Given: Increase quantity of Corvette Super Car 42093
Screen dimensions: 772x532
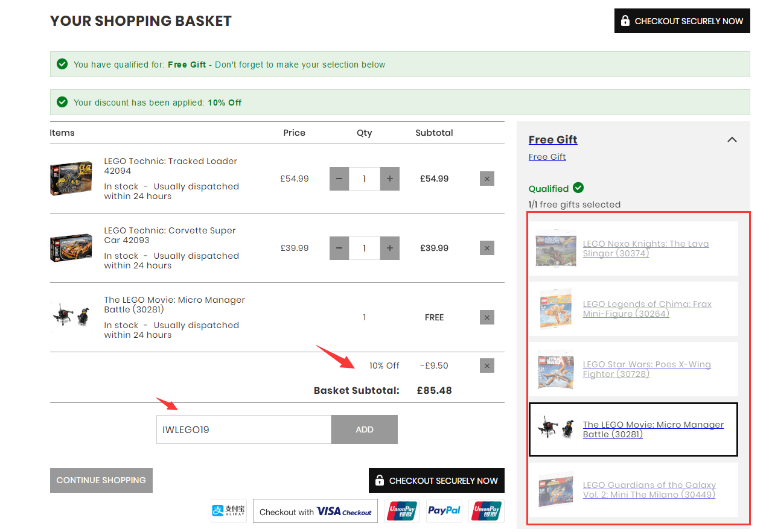Looking at the screenshot, I should (390, 249).
